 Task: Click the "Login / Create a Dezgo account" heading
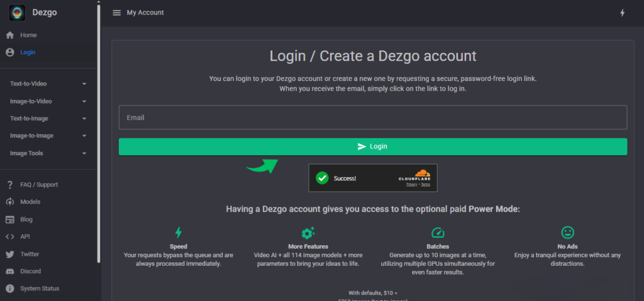tap(373, 57)
